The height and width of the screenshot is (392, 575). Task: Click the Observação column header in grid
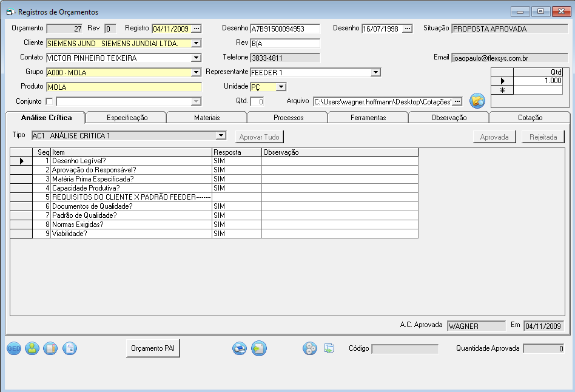(340, 152)
